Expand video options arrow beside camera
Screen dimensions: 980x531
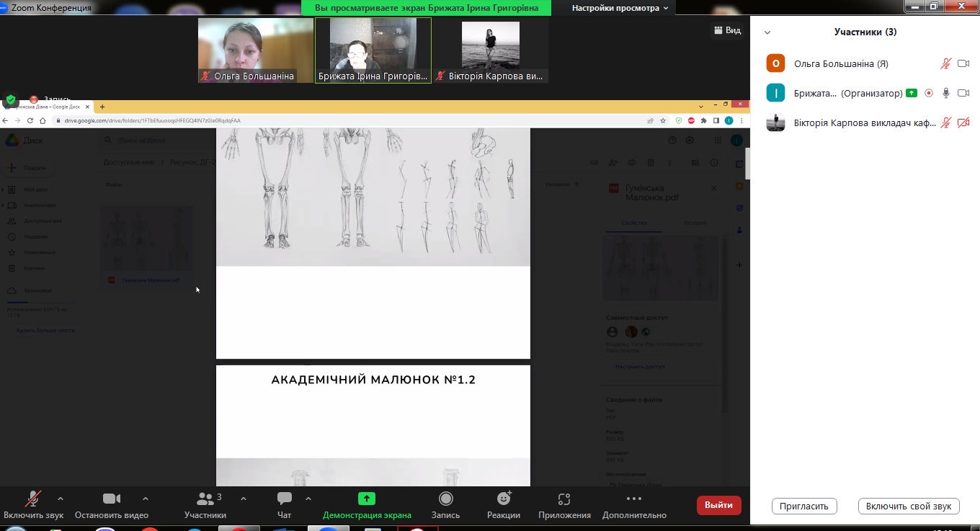[x=146, y=499]
